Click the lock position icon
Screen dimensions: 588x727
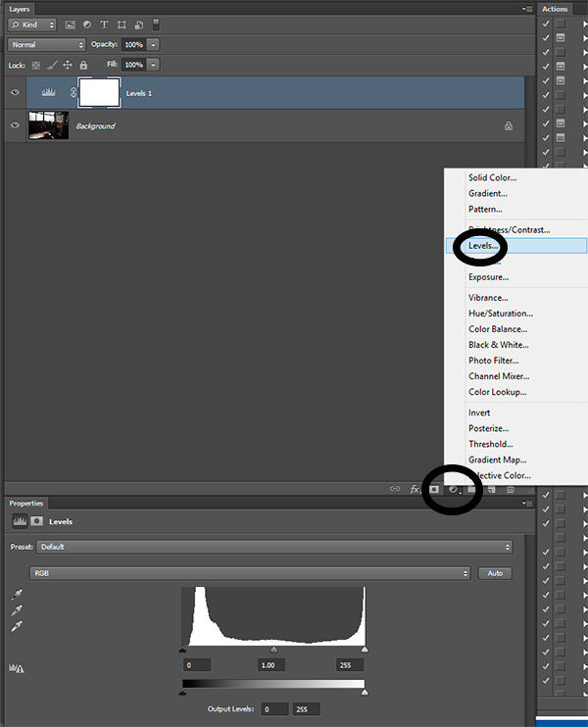[68, 65]
